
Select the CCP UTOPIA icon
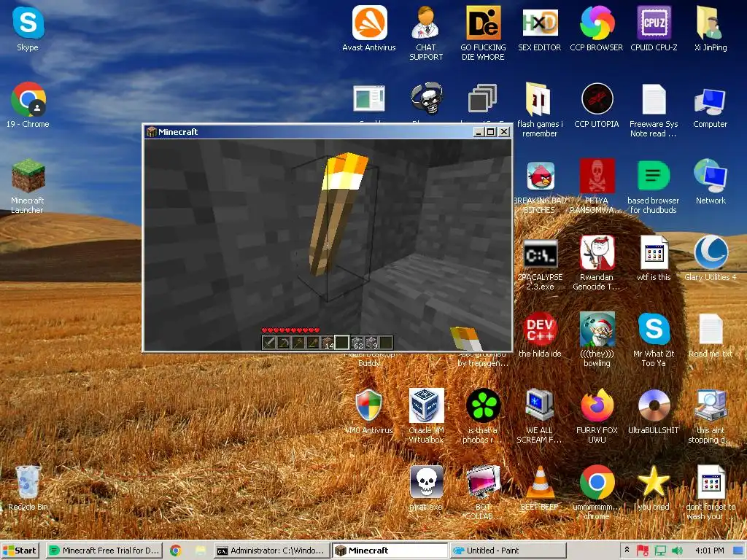(597, 99)
